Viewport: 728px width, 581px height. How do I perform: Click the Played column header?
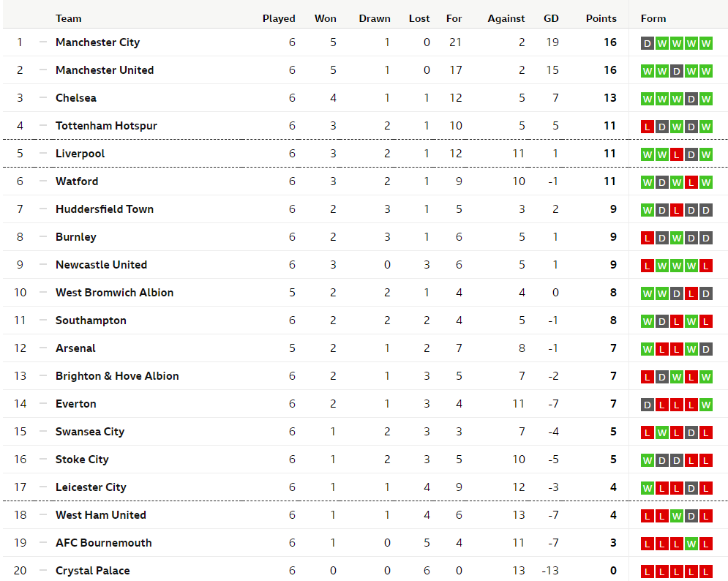[x=279, y=18]
